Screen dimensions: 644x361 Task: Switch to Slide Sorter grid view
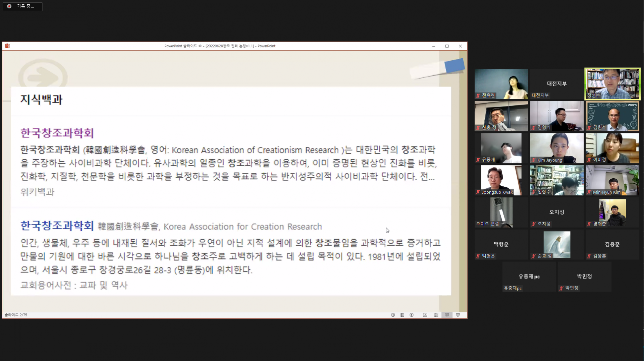click(x=436, y=315)
